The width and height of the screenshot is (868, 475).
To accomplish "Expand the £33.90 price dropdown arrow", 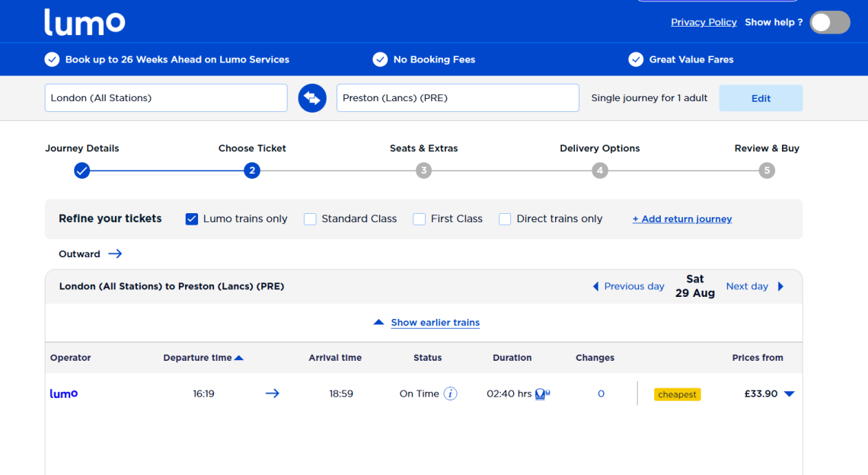I will 790,394.
